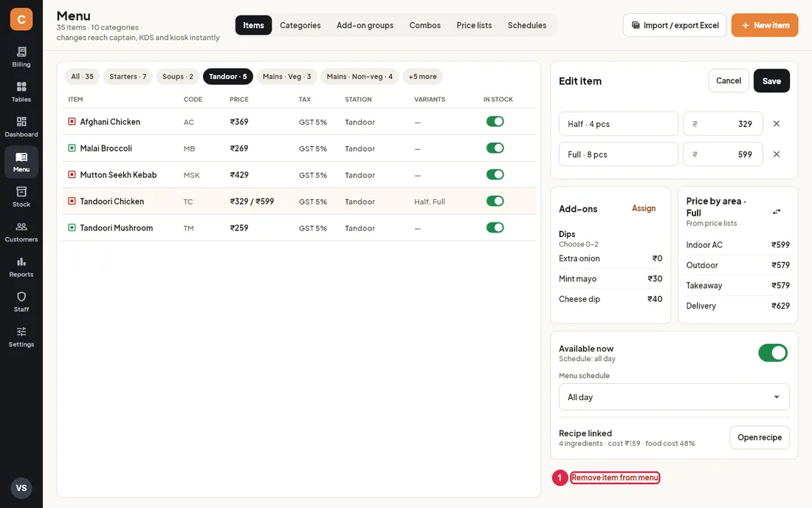Open Stock in the sidebar
This screenshot has height=508, width=812.
coord(21,197)
